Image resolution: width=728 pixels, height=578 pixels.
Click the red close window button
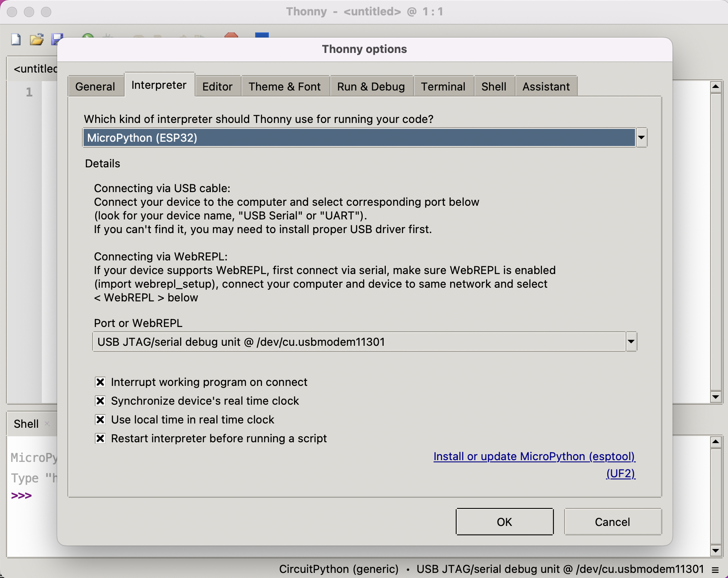click(12, 12)
